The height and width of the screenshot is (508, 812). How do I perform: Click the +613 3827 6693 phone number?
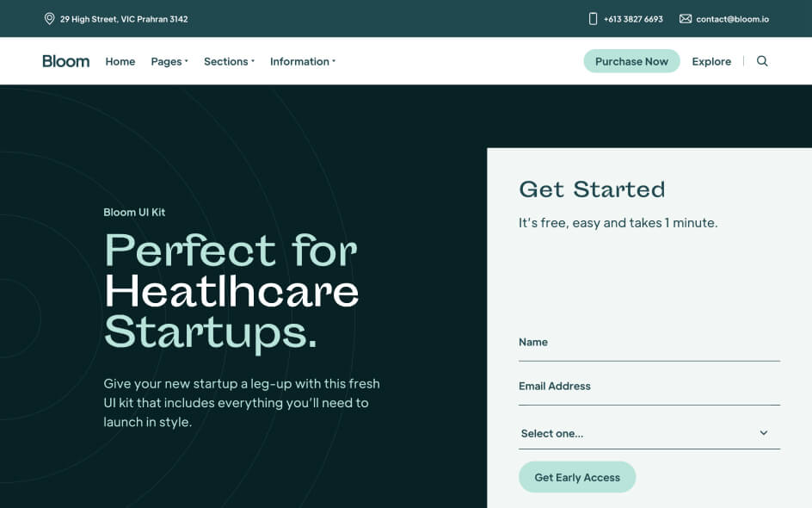click(633, 19)
